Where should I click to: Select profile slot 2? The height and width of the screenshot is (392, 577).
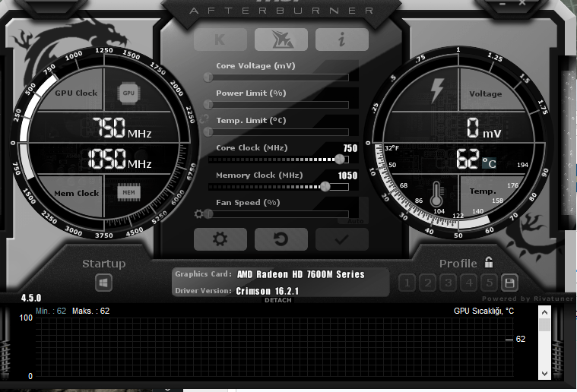[427, 283]
